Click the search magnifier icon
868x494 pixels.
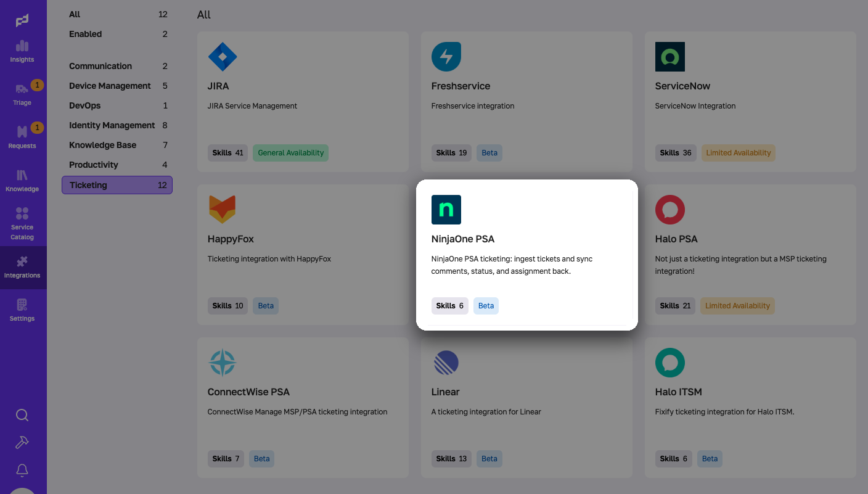pos(22,415)
